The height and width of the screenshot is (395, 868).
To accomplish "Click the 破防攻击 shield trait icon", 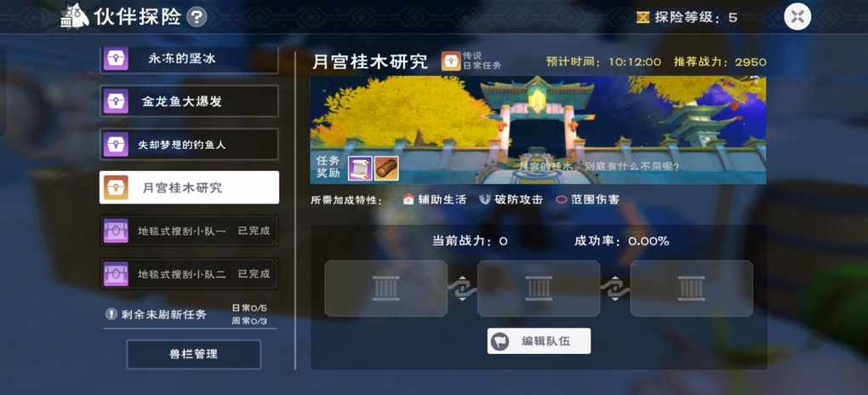I will point(485,199).
